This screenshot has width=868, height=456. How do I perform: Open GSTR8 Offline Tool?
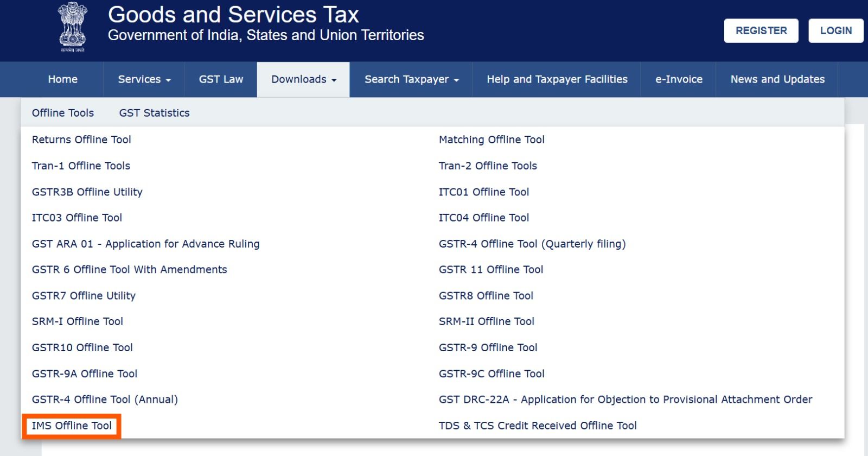click(486, 295)
